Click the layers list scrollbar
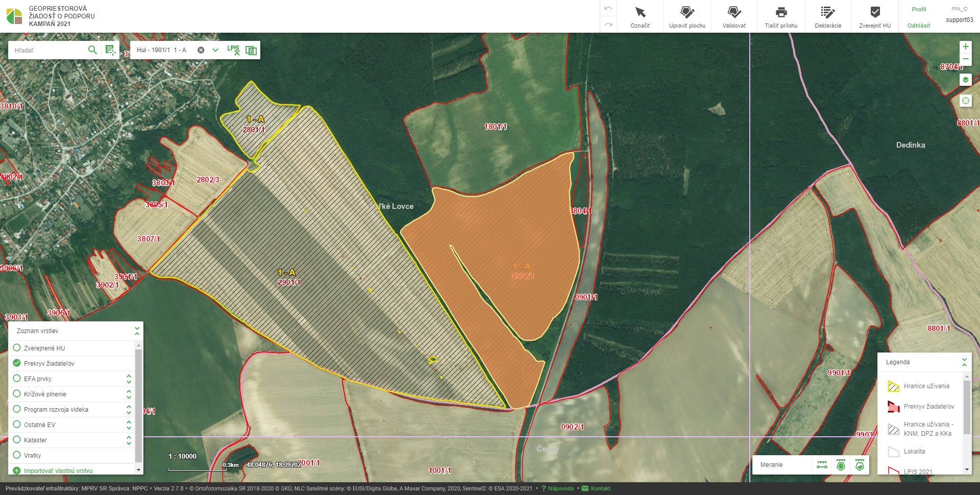 click(x=138, y=406)
